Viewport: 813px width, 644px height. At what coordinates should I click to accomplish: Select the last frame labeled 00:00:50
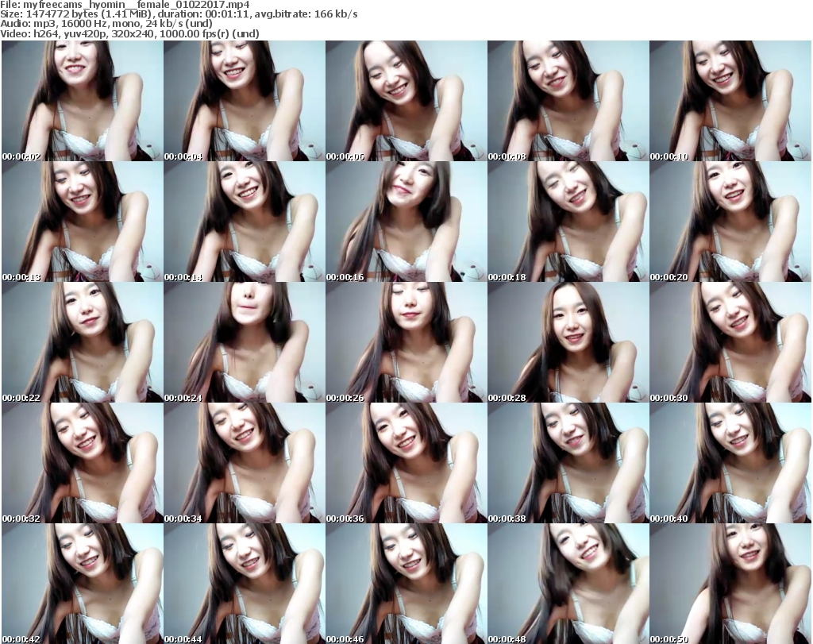pos(730,584)
